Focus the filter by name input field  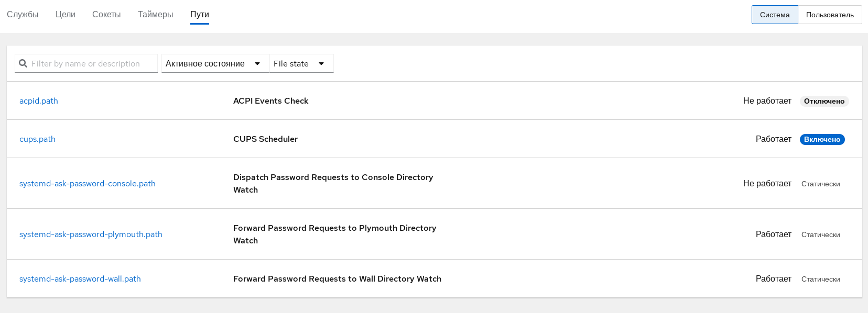pyautogui.click(x=92, y=63)
